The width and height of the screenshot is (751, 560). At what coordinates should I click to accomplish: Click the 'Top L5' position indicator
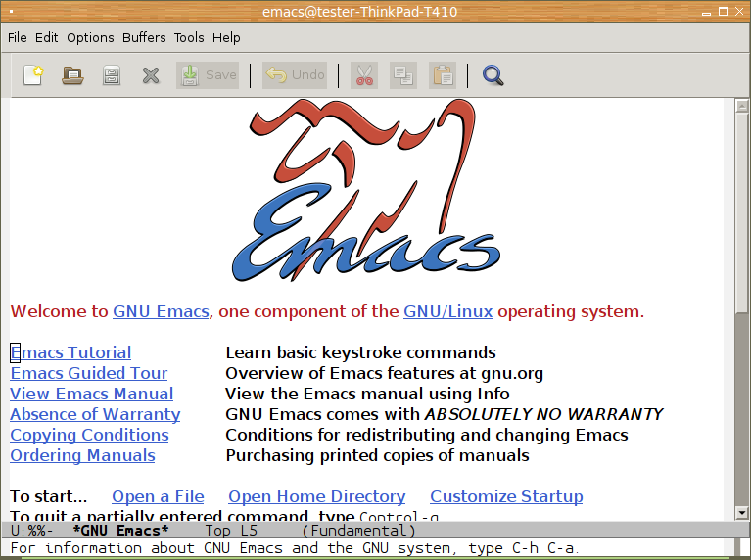click(231, 531)
